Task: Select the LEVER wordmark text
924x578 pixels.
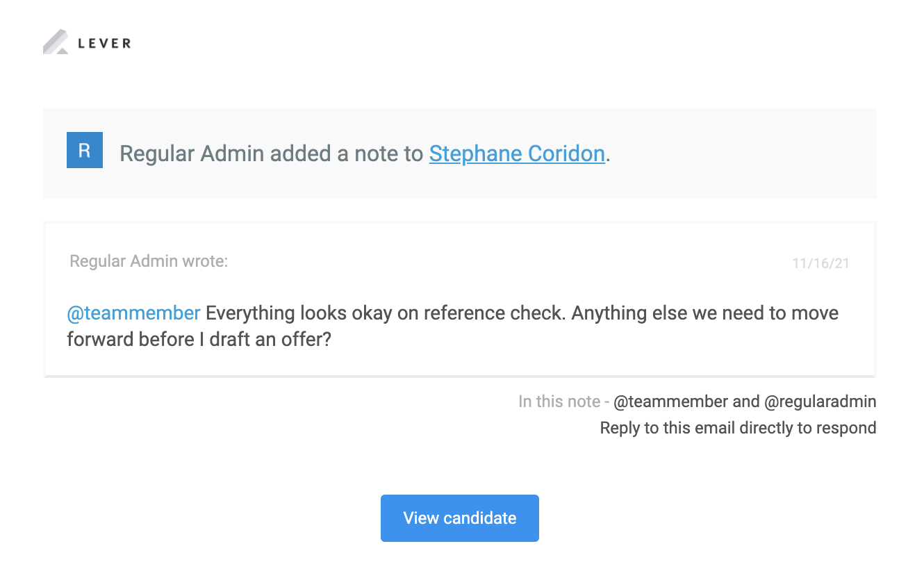Action: [104, 42]
